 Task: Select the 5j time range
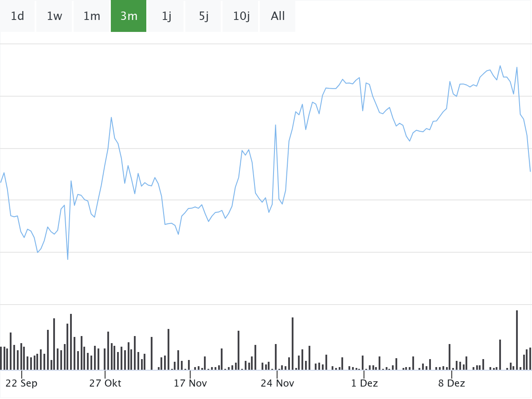(203, 16)
